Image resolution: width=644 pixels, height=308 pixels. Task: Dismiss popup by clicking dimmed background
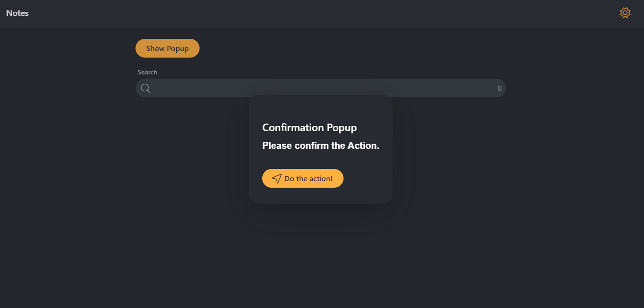(514, 211)
